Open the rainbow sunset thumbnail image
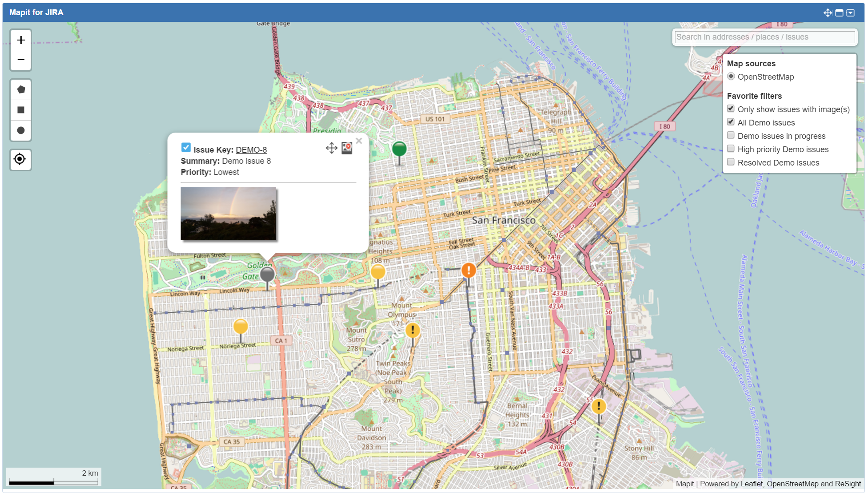The height and width of the screenshot is (497, 868). [228, 214]
